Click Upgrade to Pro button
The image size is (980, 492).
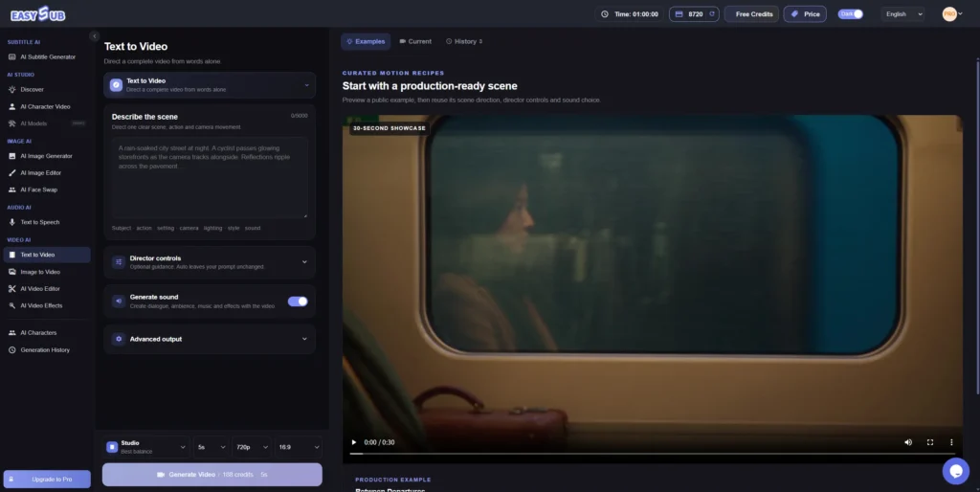47,479
